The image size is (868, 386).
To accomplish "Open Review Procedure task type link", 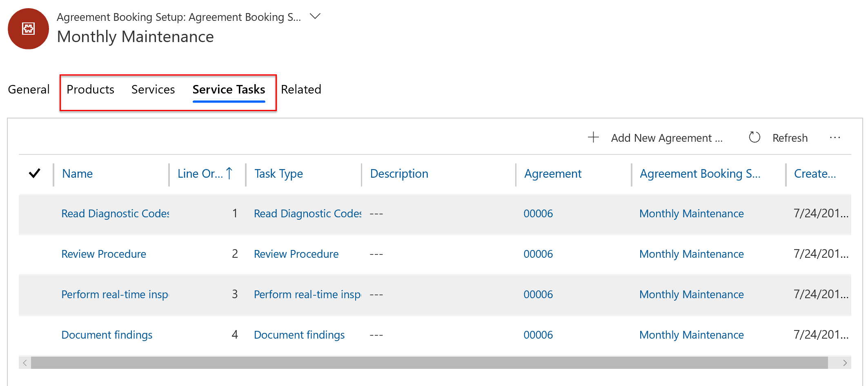I will click(296, 254).
